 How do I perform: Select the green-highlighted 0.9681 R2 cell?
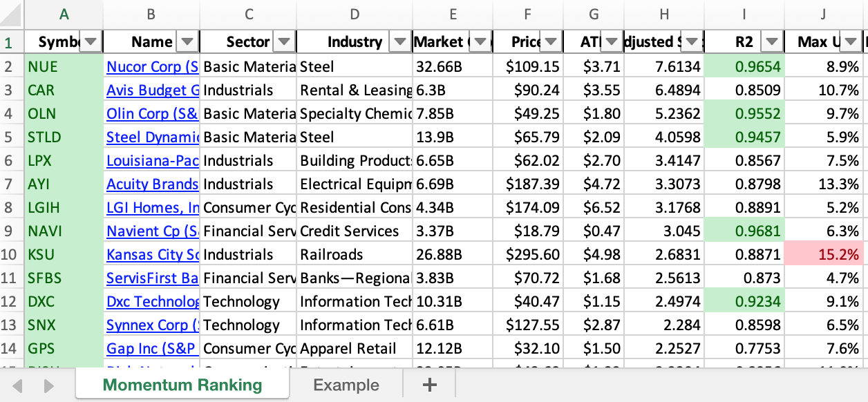click(744, 231)
